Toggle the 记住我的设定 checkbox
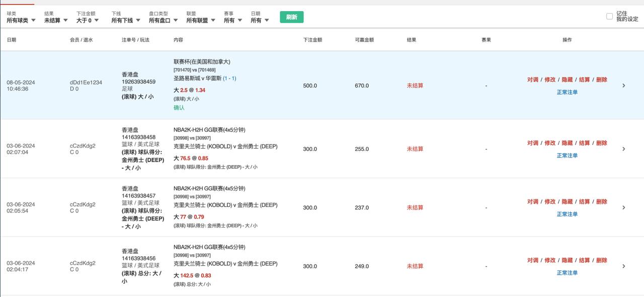Image resolution: width=644 pixels, height=297 pixels. [609, 17]
